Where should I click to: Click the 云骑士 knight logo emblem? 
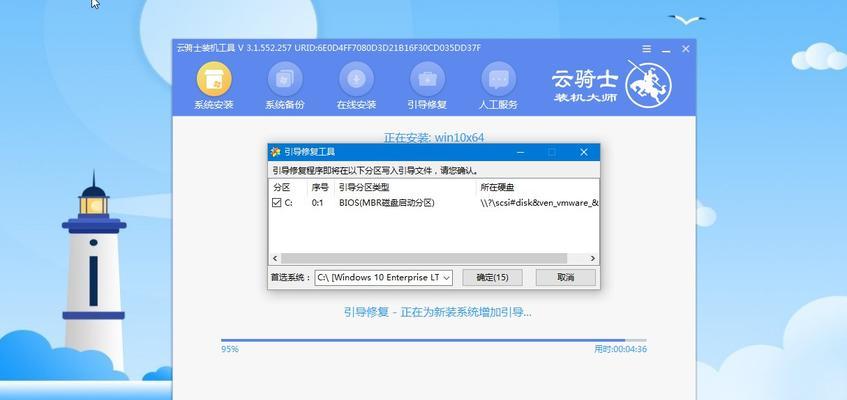click(x=648, y=85)
